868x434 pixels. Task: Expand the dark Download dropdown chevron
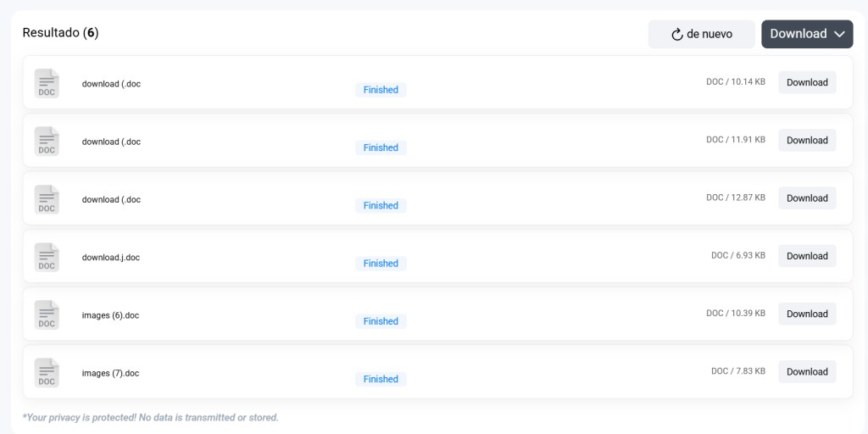[839, 34]
